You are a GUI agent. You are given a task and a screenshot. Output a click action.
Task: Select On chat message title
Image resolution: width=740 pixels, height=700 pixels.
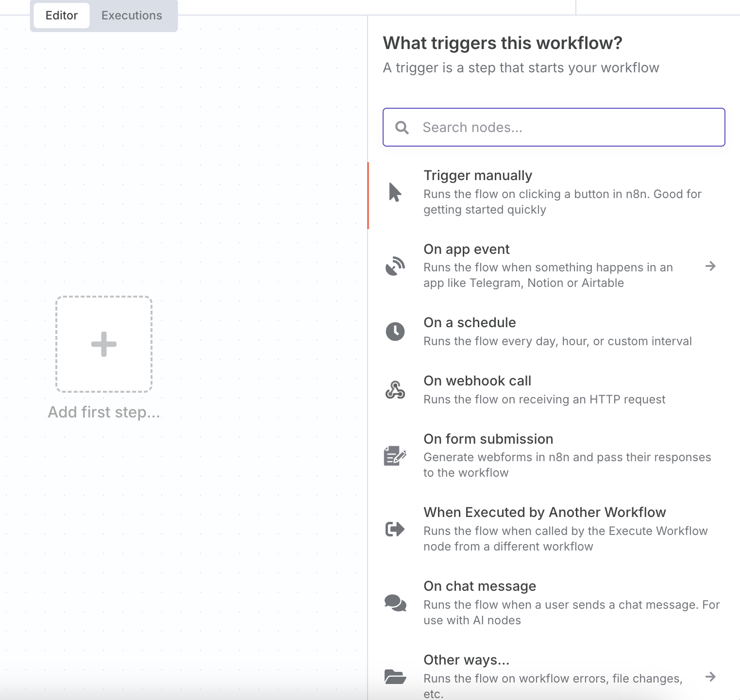pos(480,586)
